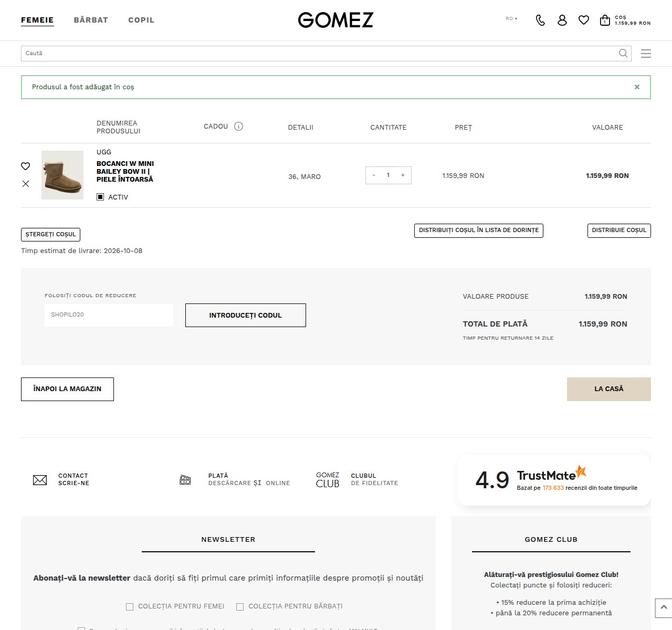The image size is (672, 630).
Task: Proceed with the 'La casă' button
Action: [x=609, y=389]
